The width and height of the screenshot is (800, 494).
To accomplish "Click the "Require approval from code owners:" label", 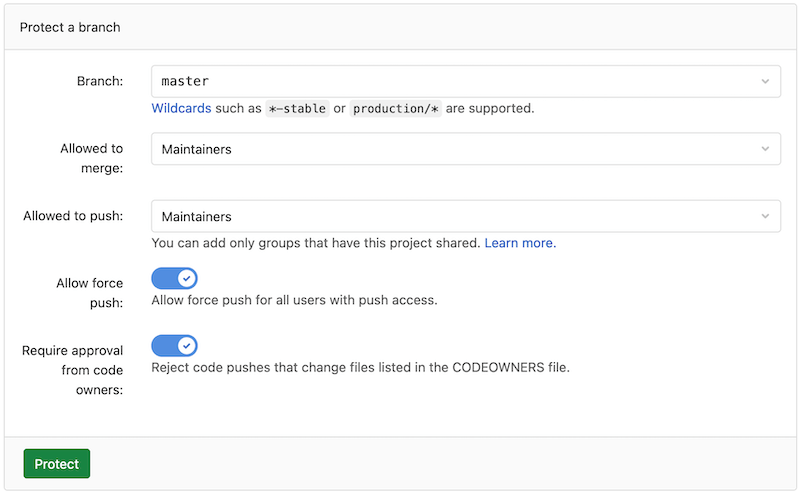I will [73, 370].
